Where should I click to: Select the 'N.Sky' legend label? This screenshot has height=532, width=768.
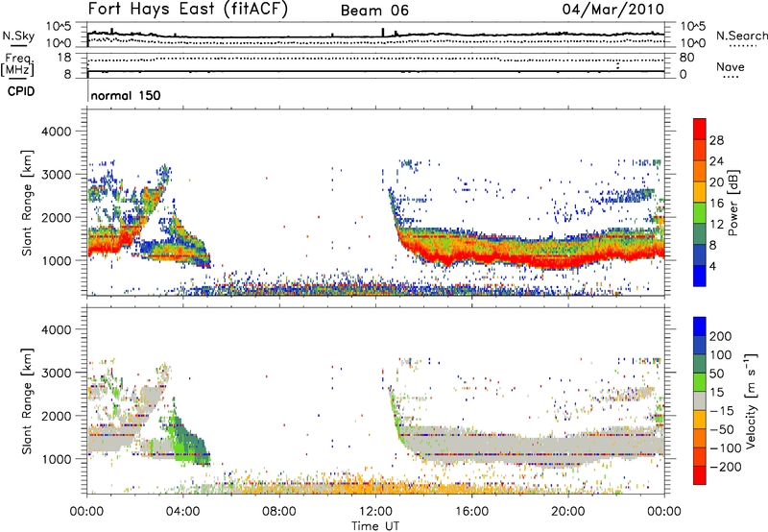click(18, 36)
